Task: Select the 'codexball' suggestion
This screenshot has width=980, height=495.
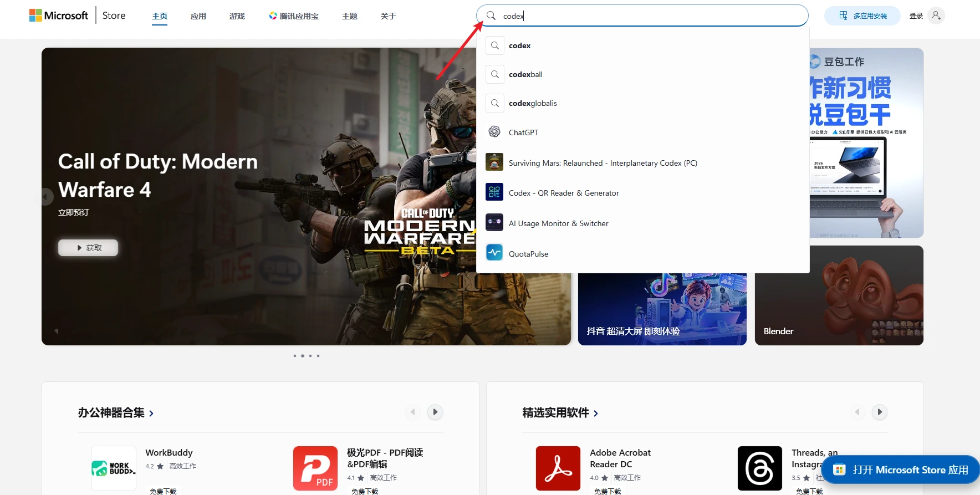Action: [643, 74]
